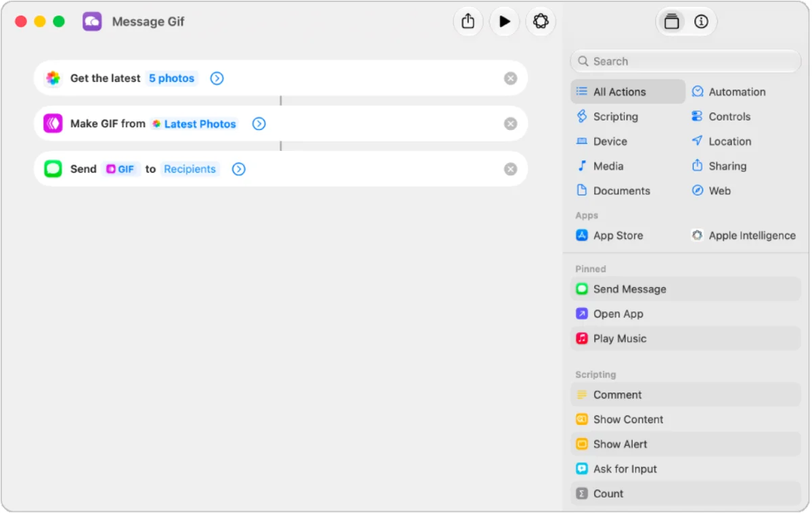Click the Photos icon in Get the latest action

point(53,79)
